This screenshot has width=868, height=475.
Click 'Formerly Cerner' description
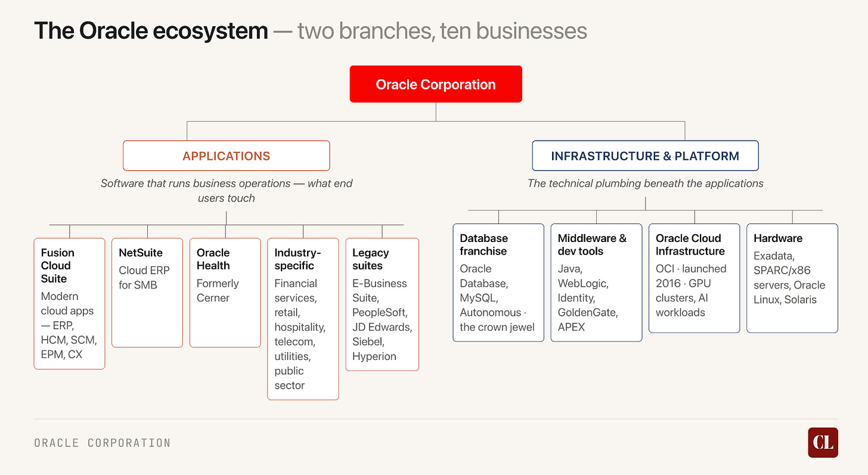click(218, 291)
